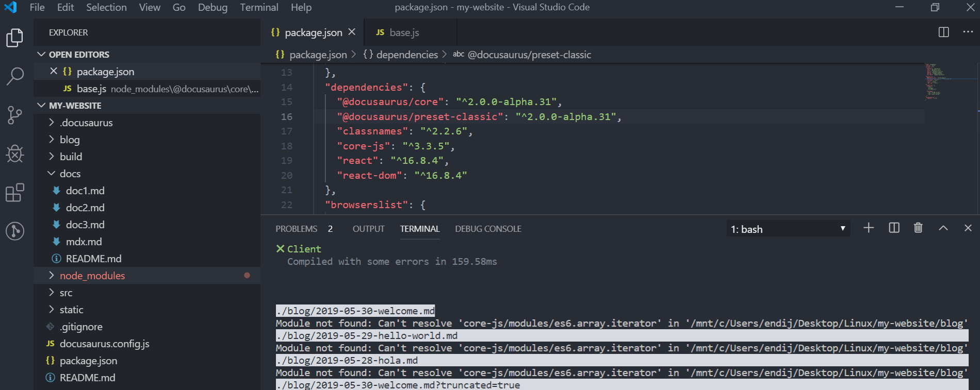Open the Terminal menu
Screen dimensions: 980x390
point(259,7)
